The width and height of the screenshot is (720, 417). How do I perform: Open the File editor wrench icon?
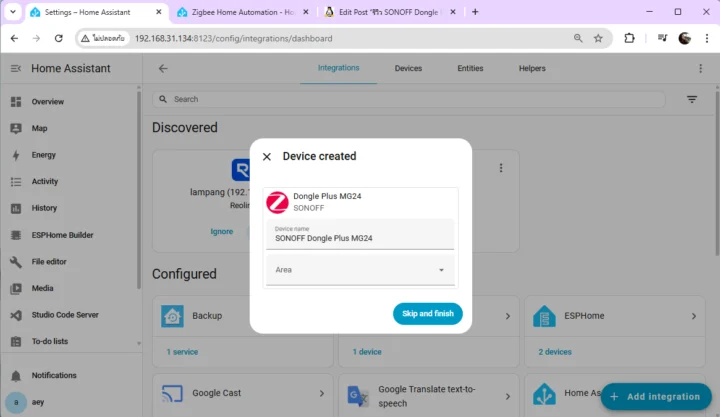[x=16, y=262]
